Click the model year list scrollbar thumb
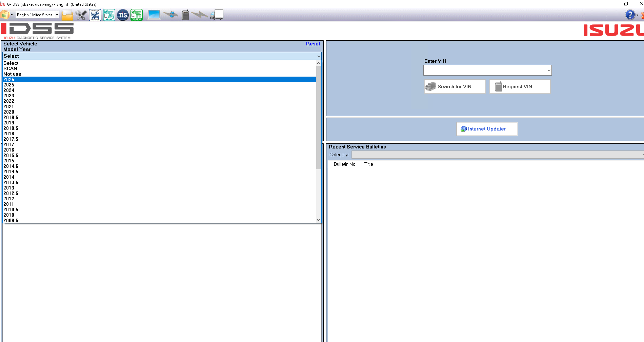This screenshot has width=644, height=342. (x=318, y=117)
